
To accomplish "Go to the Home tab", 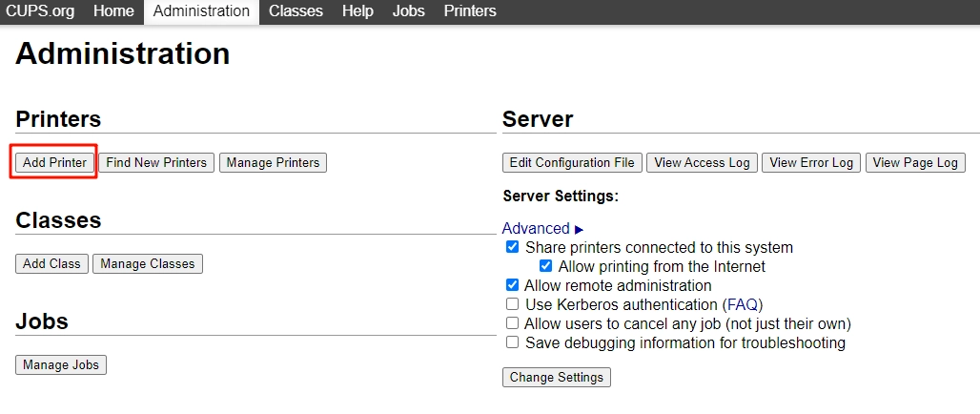I will pos(113,11).
